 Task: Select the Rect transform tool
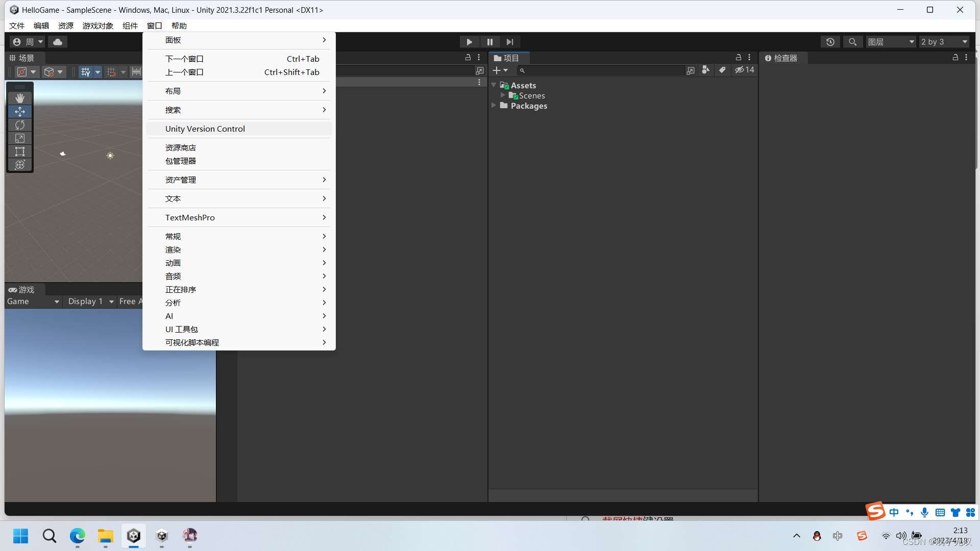click(x=20, y=152)
